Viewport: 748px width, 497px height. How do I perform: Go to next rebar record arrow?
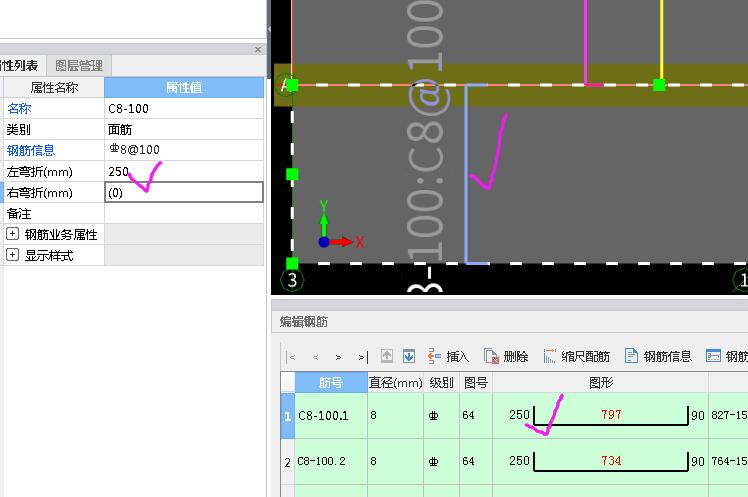click(338, 357)
